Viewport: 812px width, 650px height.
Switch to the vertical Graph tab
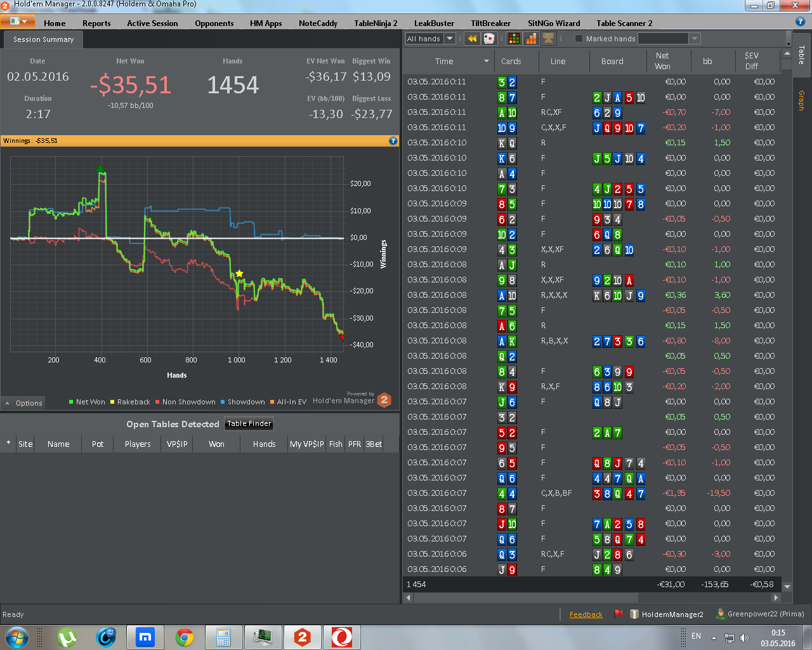(x=801, y=100)
